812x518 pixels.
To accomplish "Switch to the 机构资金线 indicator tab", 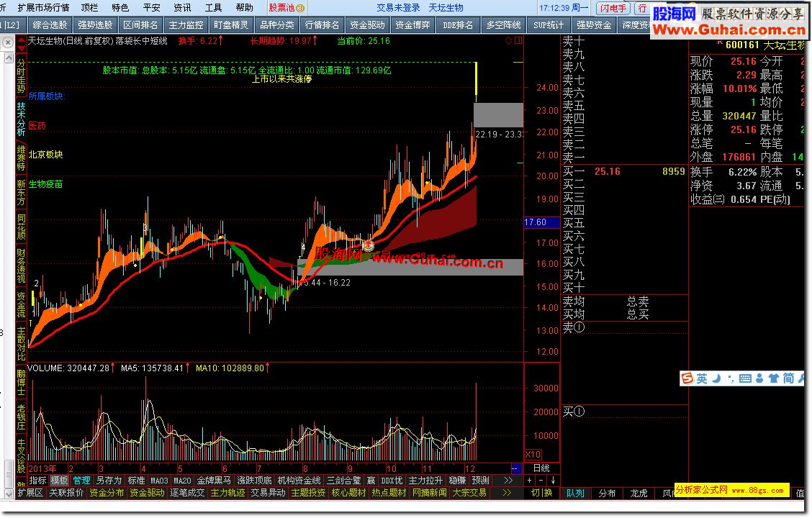I will pos(299,480).
